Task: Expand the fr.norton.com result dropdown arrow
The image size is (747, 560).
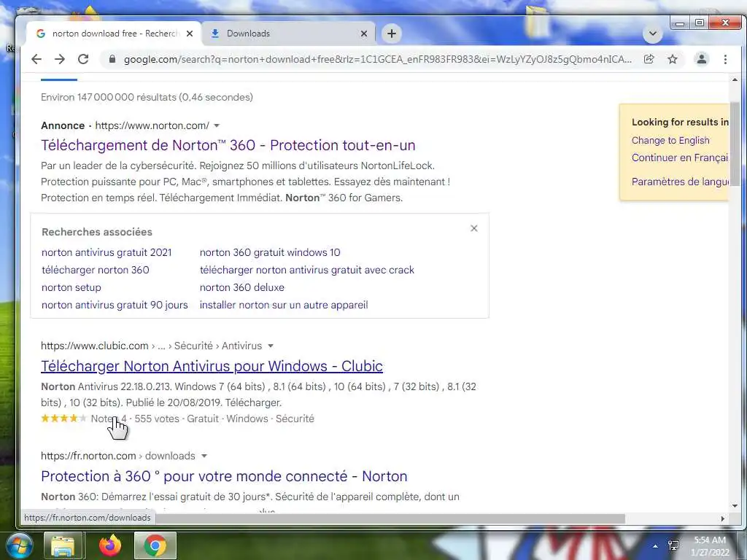Action: point(204,456)
